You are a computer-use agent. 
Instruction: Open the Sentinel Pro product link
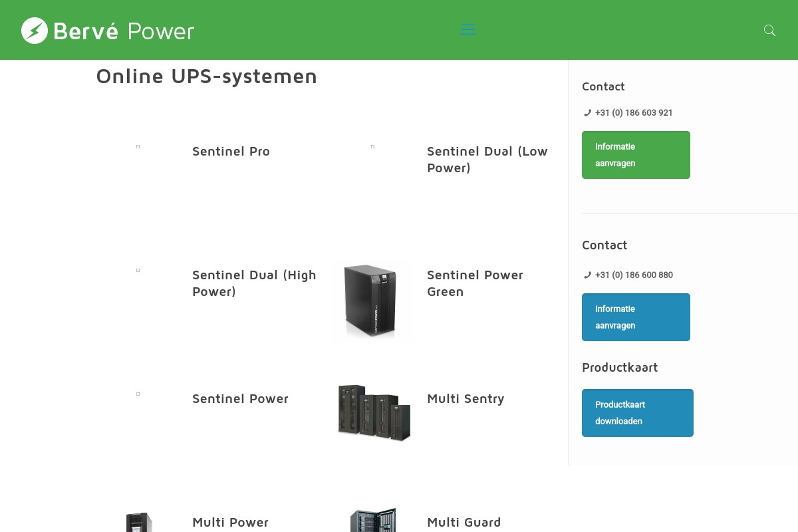pyautogui.click(x=231, y=151)
